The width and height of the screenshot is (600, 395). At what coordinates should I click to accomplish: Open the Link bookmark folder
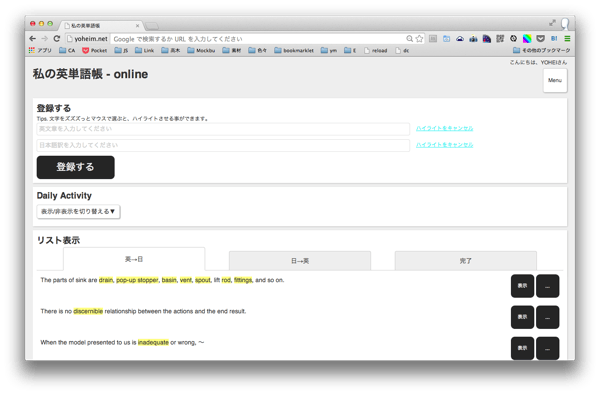coord(145,50)
